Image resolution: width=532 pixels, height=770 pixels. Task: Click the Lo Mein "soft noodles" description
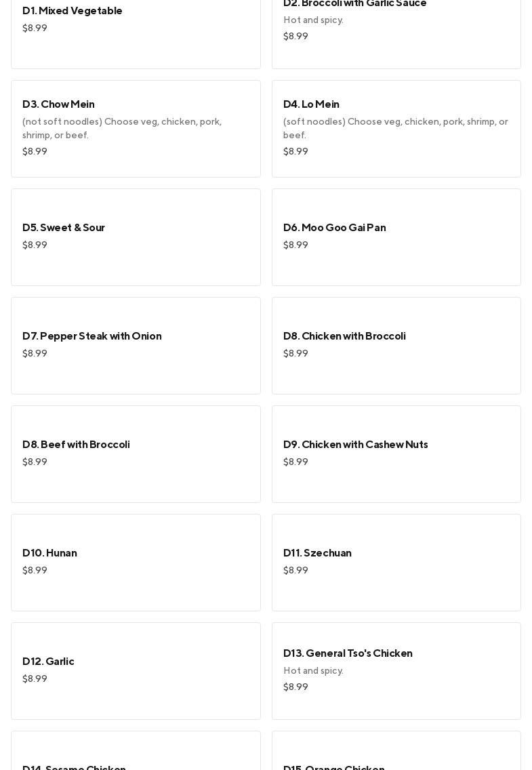click(x=395, y=128)
